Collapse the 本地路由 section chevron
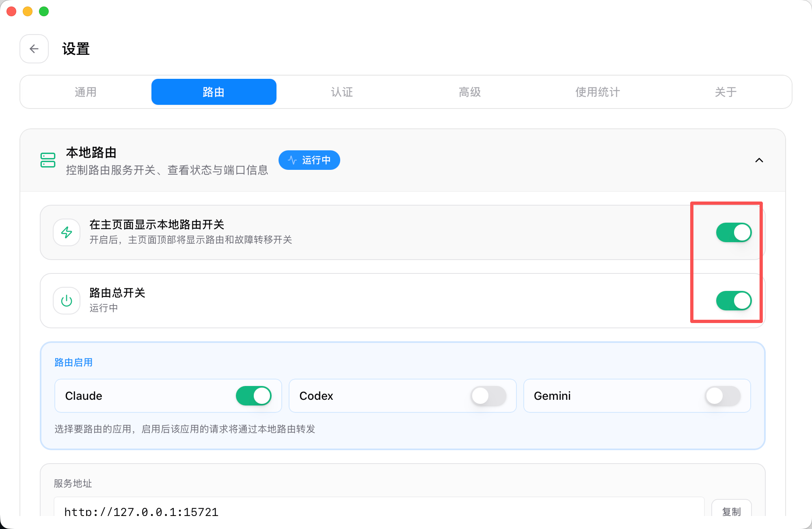This screenshot has width=812, height=529. [759, 160]
